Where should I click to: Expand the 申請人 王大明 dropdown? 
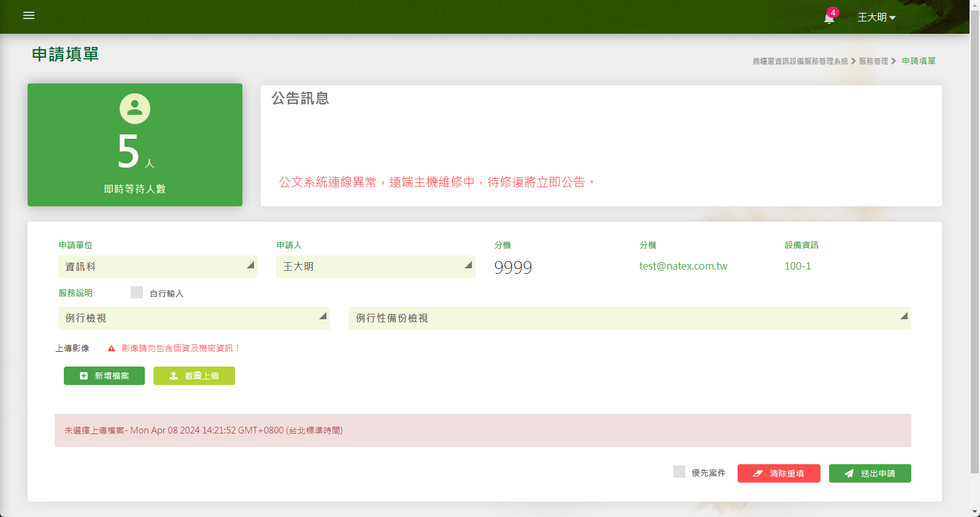pos(376,266)
